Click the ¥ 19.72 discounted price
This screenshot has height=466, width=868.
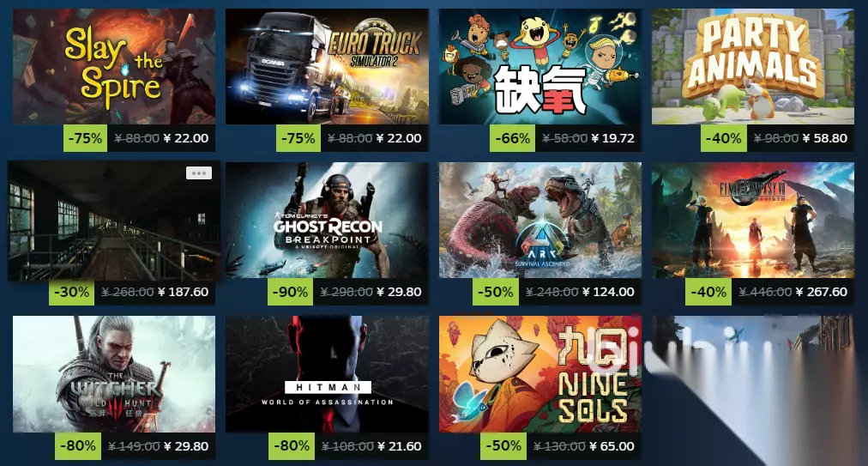click(x=612, y=138)
